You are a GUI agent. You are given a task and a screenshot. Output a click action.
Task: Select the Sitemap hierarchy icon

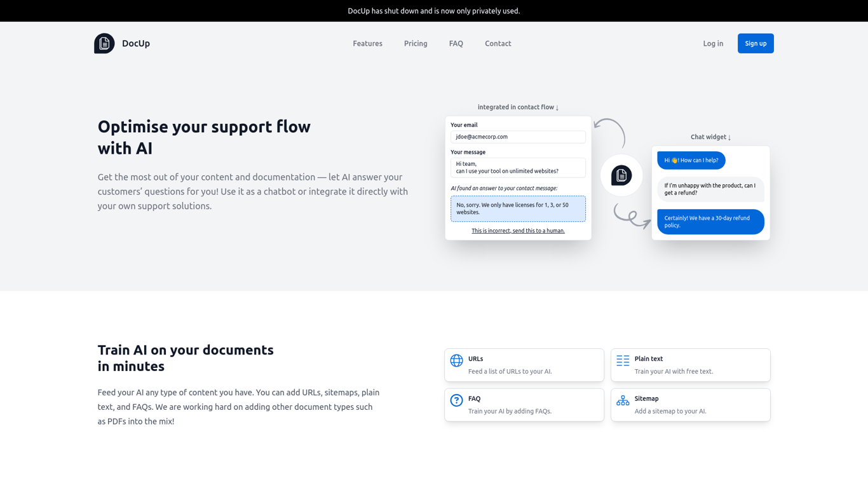[x=623, y=400]
